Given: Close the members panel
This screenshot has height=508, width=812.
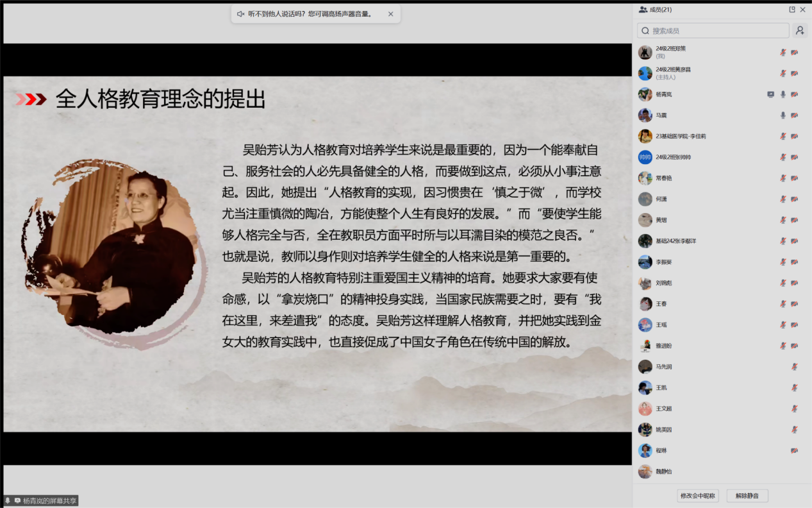Looking at the screenshot, I should [x=803, y=10].
